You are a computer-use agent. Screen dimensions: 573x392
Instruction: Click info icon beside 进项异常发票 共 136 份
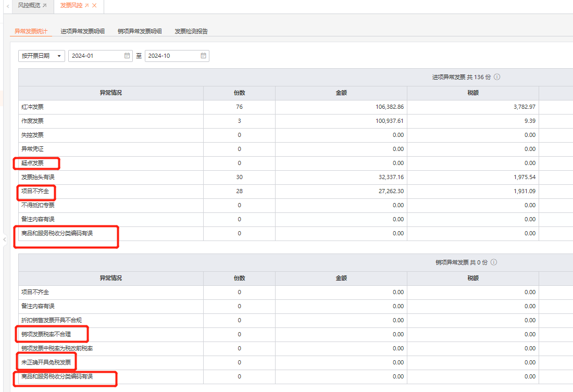pyautogui.click(x=497, y=77)
